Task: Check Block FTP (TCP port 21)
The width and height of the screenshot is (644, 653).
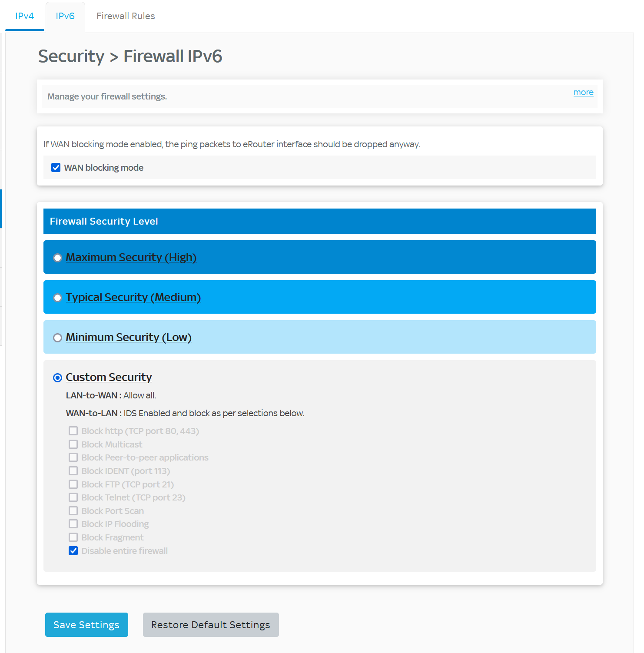Action: coord(73,484)
